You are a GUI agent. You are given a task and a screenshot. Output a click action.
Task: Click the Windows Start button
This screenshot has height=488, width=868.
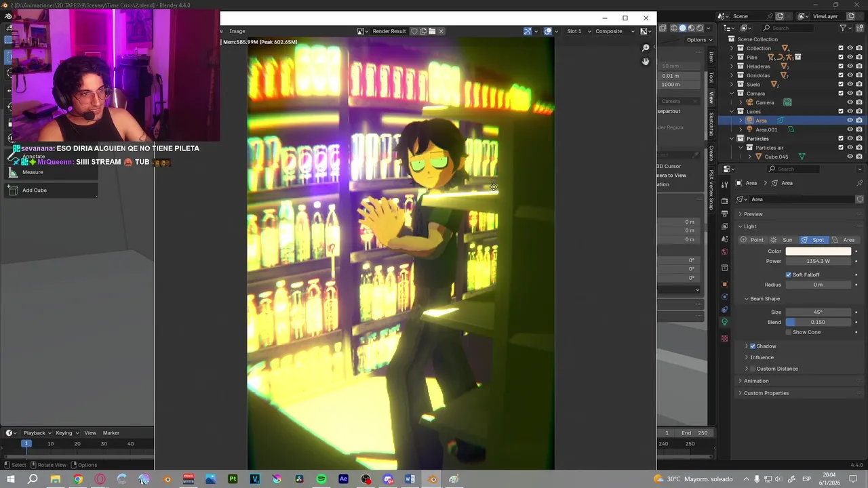coord(10,479)
